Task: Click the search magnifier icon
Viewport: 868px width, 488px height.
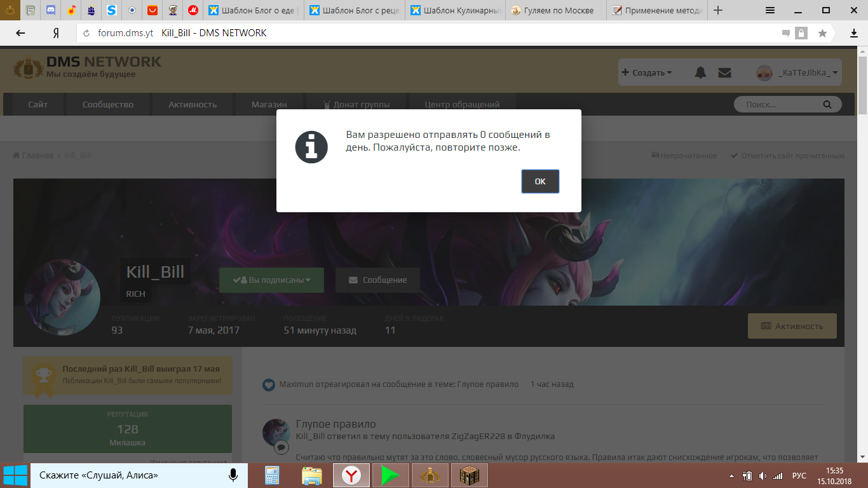Action: 827,104
